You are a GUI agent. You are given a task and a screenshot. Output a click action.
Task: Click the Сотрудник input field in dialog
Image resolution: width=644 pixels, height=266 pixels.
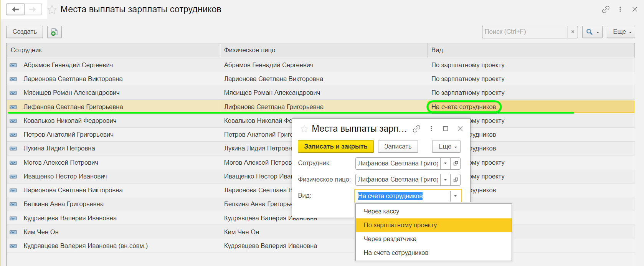(398, 164)
